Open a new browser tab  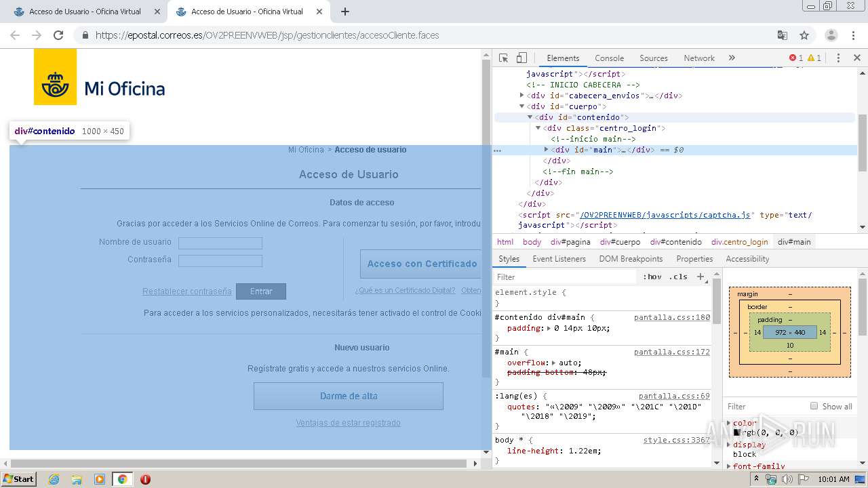click(345, 12)
